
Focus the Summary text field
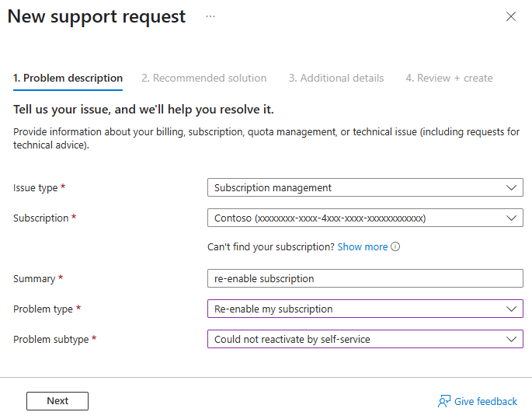(365, 278)
